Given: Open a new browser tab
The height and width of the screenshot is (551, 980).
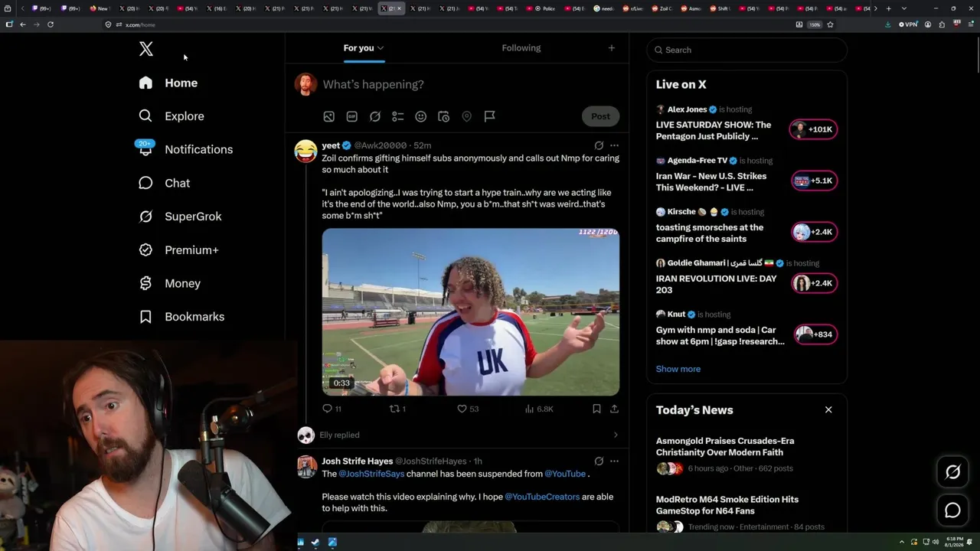Looking at the screenshot, I should click(x=888, y=8).
